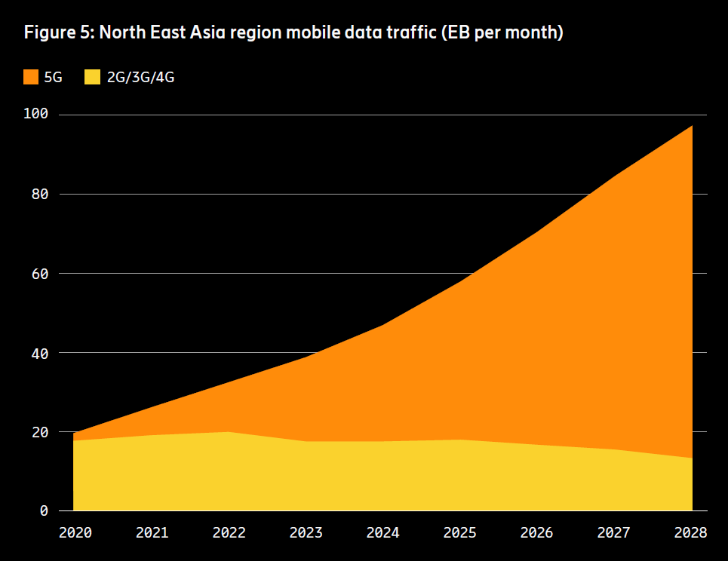This screenshot has width=728, height=561.
Task: Click the 40 y-axis label
Action: click(39, 352)
